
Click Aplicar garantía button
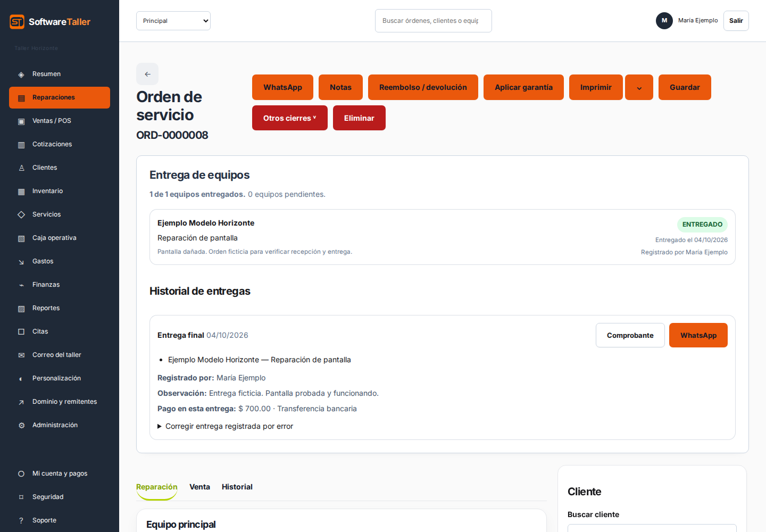coord(523,87)
